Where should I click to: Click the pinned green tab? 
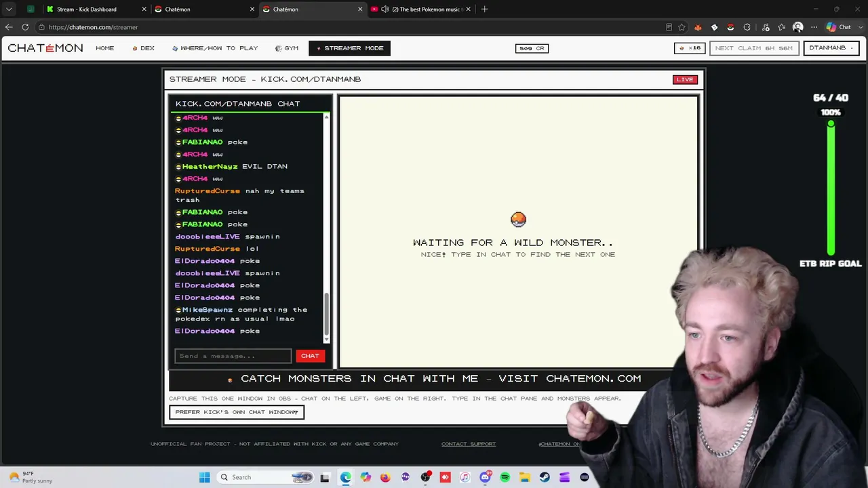coord(31,9)
